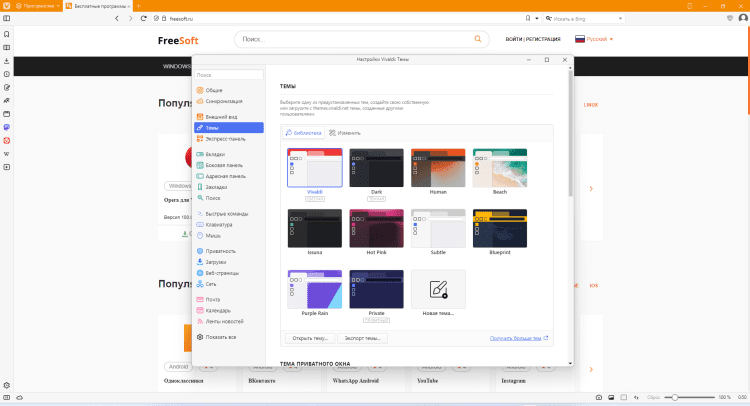
Task: Choose the Human theme thumbnail
Action: (438, 168)
